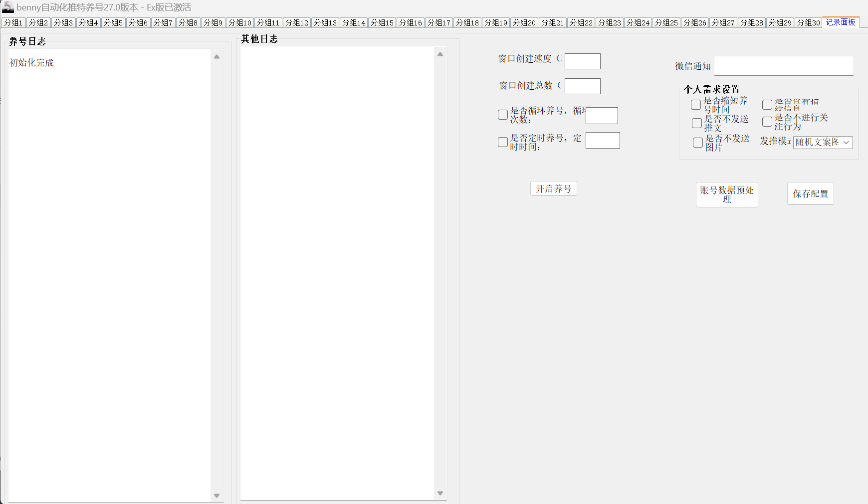Check the 是否不进行关注行为 box

click(x=767, y=122)
